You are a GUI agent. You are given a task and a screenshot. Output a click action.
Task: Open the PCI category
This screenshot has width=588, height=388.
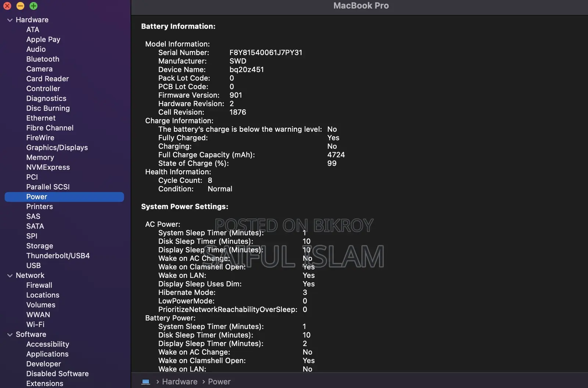(x=32, y=177)
